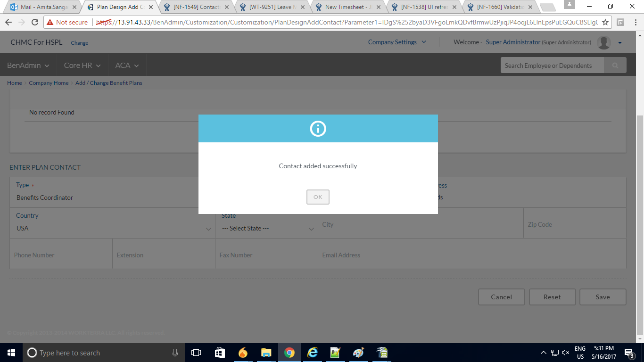The height and width of the screenshot is (362, 644).
Task: Open Windows Store taskbar icon
Action: pyautogui.click(x=220, y=353)
